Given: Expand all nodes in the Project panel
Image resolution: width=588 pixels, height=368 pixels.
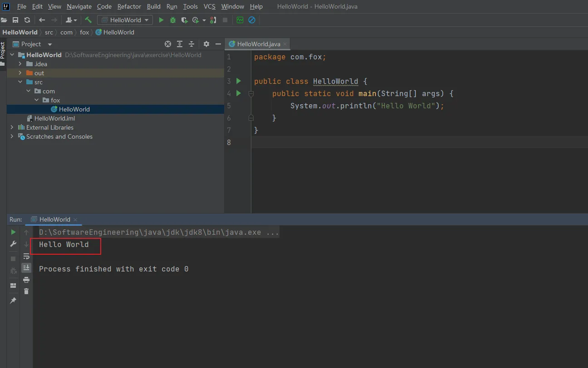Looking at the screenshot, I should (180, 44).
